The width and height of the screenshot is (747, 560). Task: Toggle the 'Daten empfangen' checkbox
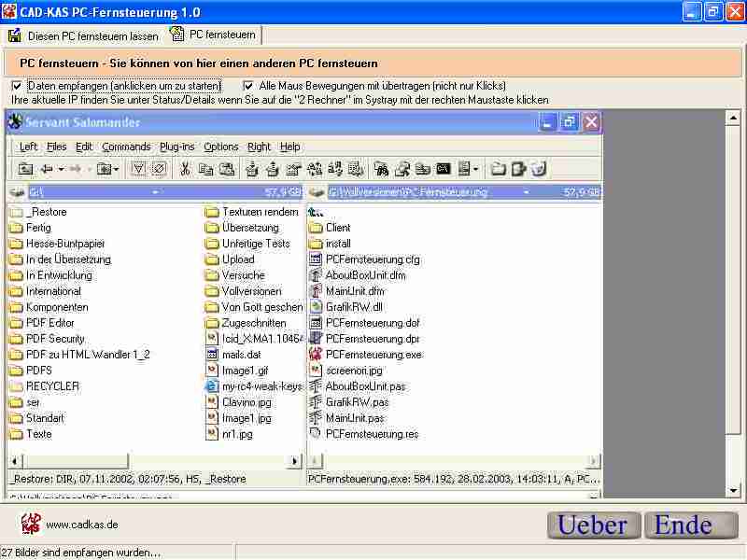pyautogui.click(x=17, y=86)
